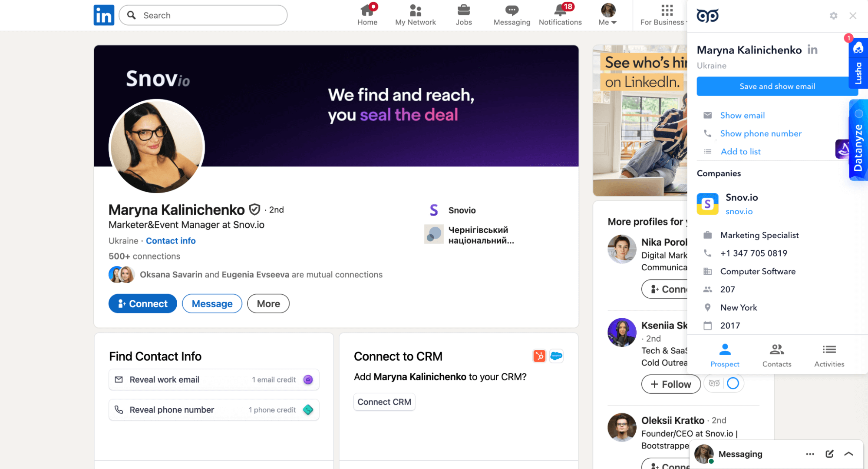The width and height of the screenshot is (868, 469).
Task: Click the LinkedIn search field
Action: tap(203, 15)
